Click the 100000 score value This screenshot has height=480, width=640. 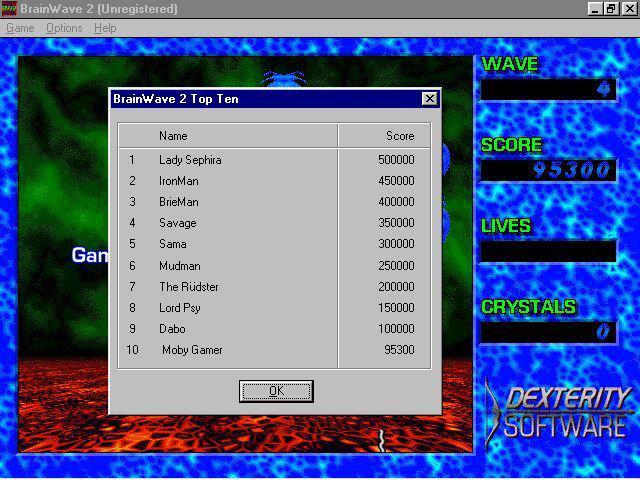396,329
